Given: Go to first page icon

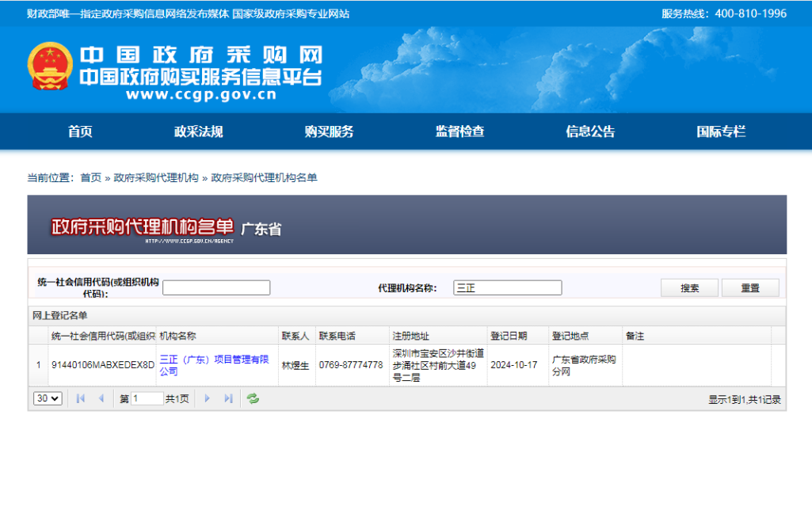Looking at the screenshot, I should [x=80, y=398].
